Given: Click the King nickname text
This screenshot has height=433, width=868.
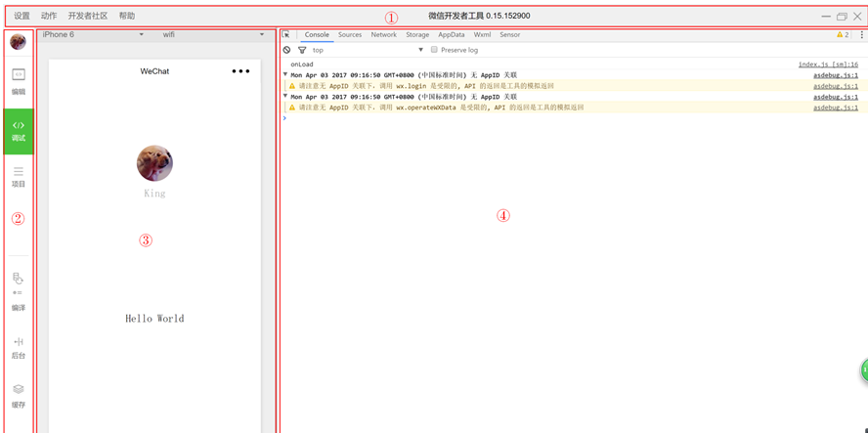Looking at the screenshot, I should click(154, 194).
